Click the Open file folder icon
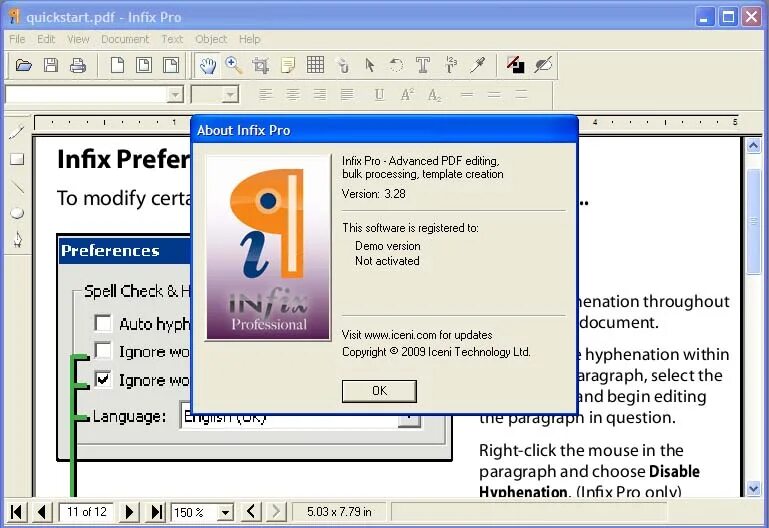The width and height of the screenshot is (769, 528). pyautogui.click(x=24, y=65)
